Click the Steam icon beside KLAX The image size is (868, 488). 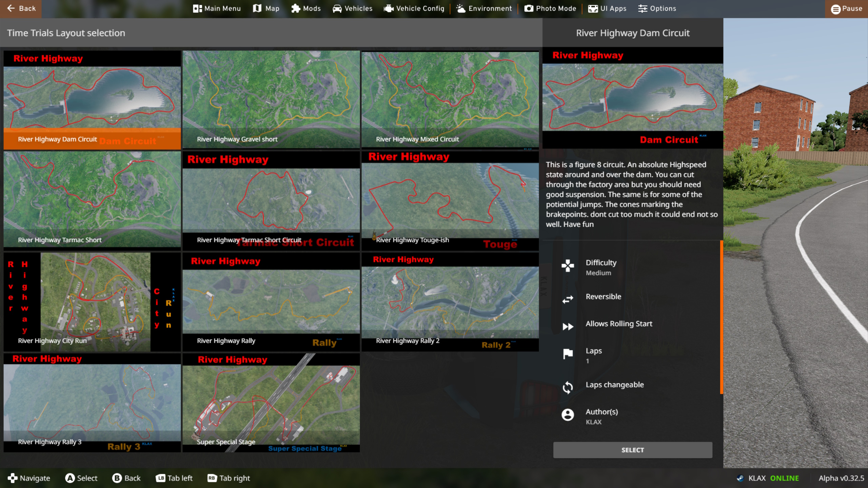click(x=740, y=478)
